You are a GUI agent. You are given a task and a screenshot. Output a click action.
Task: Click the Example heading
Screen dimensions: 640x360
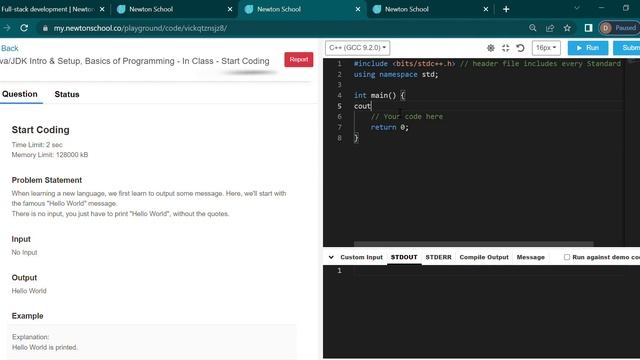27,316
